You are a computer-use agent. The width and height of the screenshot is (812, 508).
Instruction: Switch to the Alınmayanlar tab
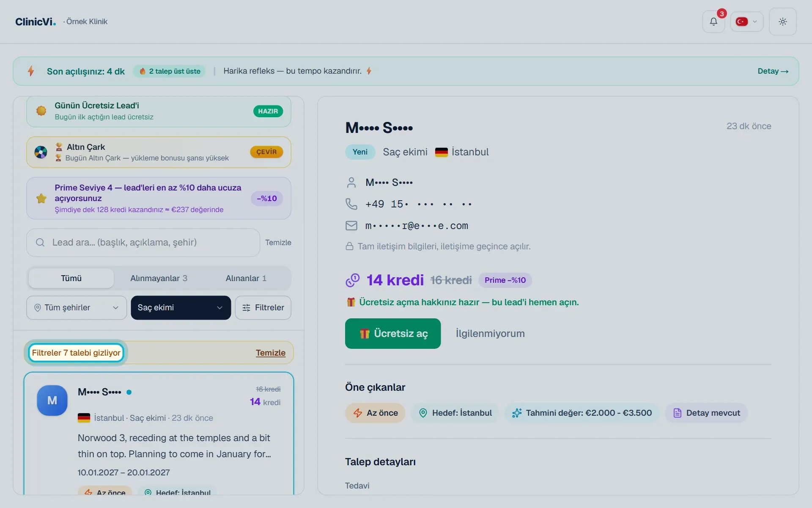coord(159,278)
